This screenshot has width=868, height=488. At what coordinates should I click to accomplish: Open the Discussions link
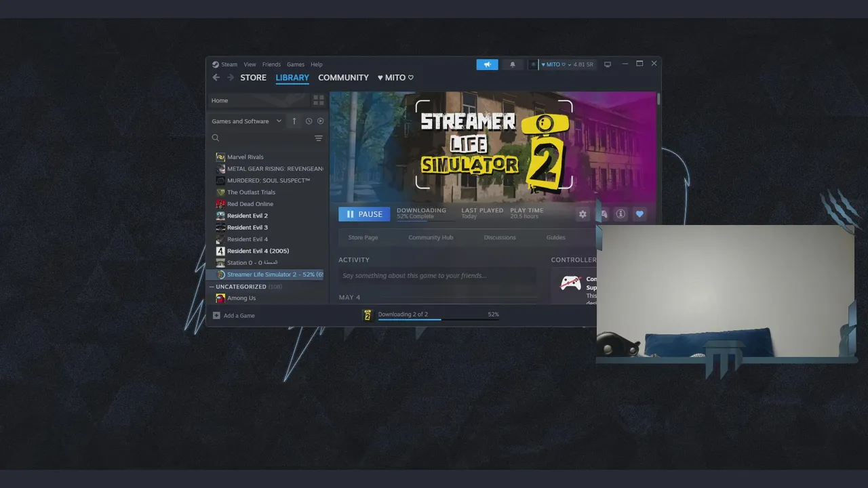pyautogui.click(x=500, y=237)
